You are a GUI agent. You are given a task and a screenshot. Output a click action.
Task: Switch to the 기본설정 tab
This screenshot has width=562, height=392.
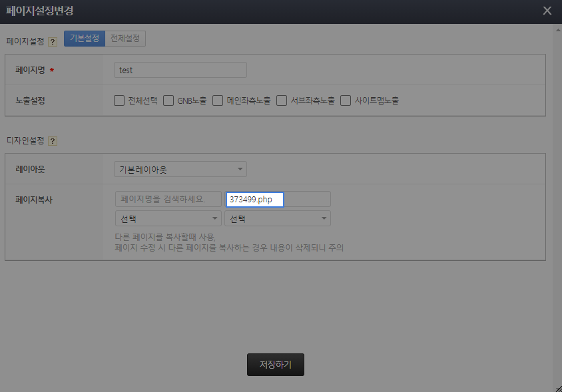pos(85,39)
